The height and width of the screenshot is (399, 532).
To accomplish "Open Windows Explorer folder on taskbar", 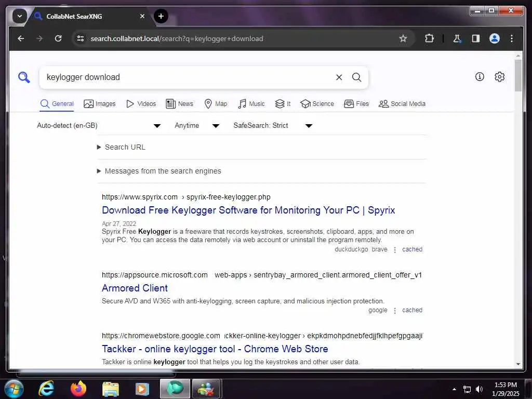I will click(x=111, y=389).
